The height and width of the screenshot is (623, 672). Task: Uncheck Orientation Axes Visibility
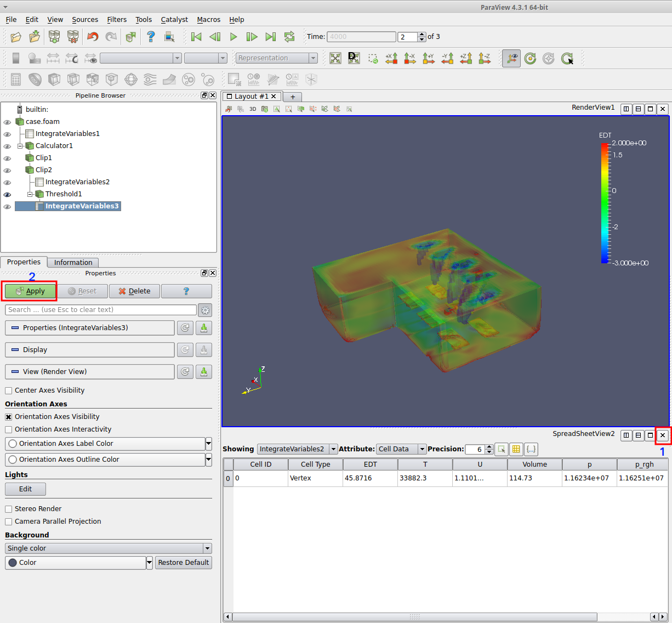(9, 417)
